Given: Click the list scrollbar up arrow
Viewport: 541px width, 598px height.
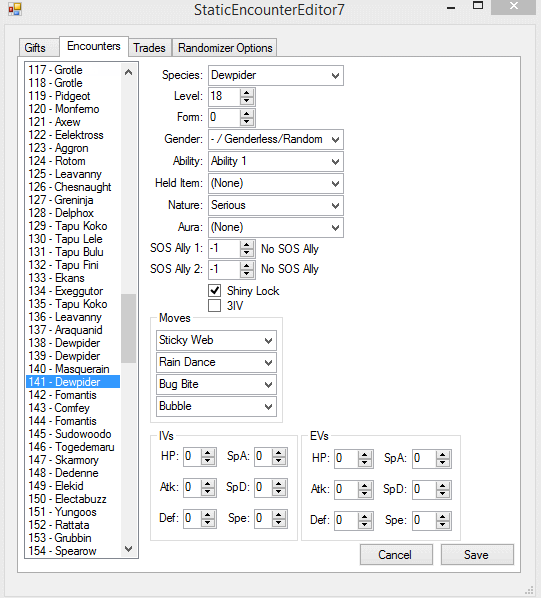Looking at the screenshot, I should pyautogui.click(x=128, y=72).
